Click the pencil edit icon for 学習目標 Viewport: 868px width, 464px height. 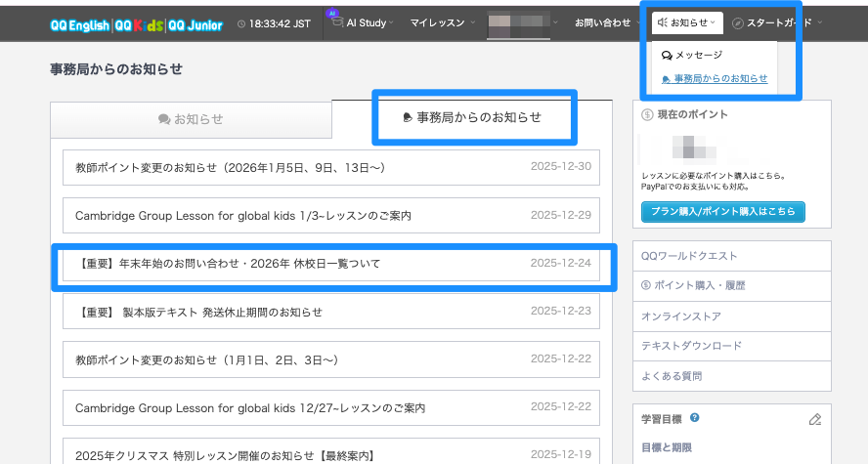point(815,420)
